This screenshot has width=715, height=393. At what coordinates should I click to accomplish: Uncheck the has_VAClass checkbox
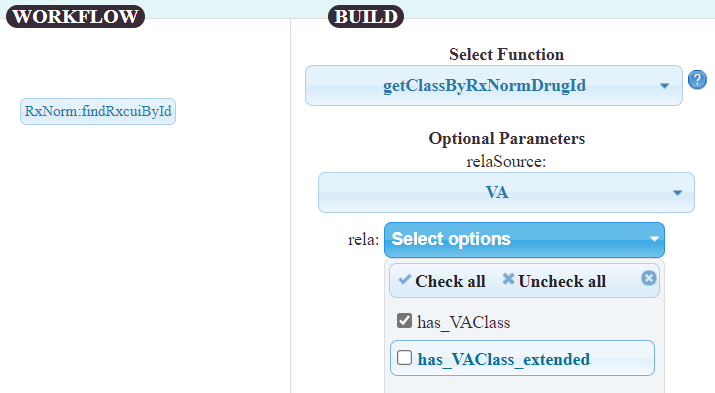404,321
